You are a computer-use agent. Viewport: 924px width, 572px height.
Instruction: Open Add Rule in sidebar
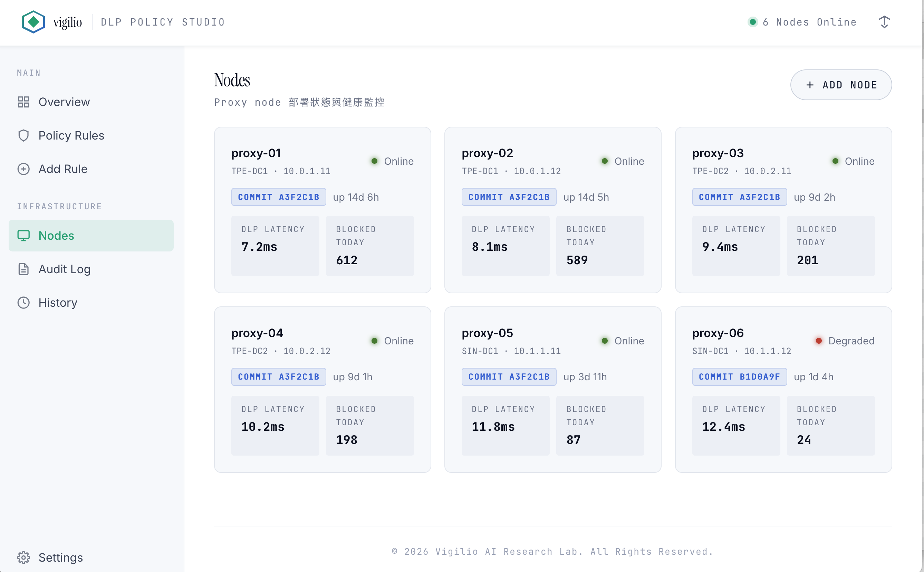point(91,169)
